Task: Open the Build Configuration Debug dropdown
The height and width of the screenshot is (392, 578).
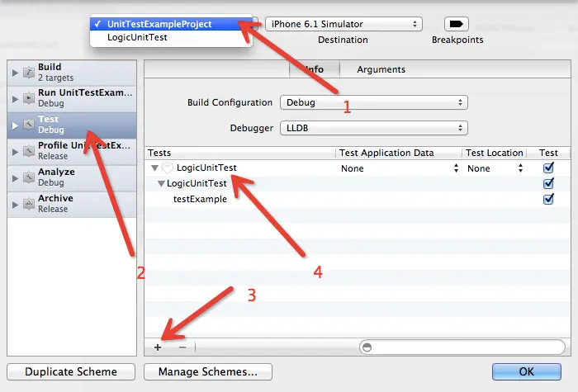Action: click(373, 103)
